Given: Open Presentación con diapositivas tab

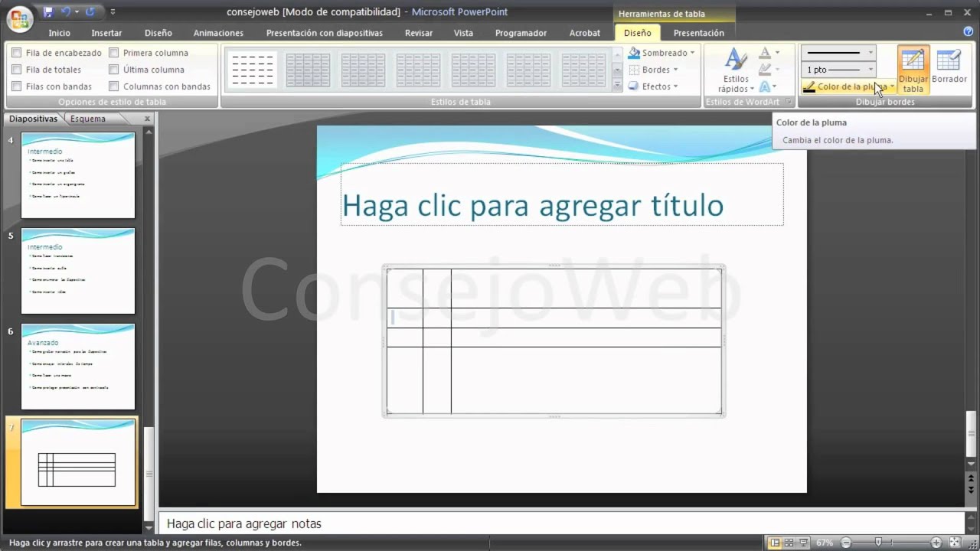Looking at the screenshot, I should tap(324, 33).
